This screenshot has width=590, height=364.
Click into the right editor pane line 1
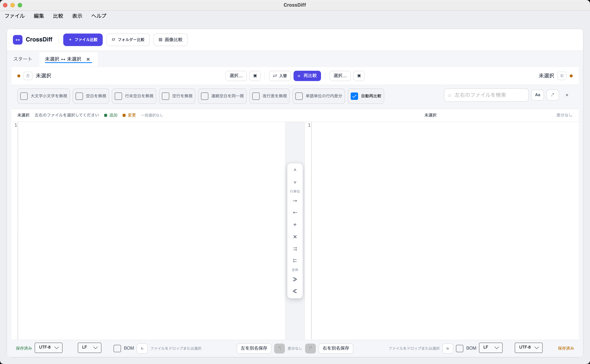click(445, 125)
